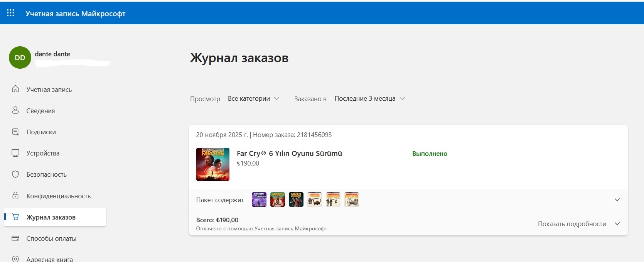Click the cart icon beside Журнал заказов
This screenshot has width=644, height=262.
click(15, 217)
